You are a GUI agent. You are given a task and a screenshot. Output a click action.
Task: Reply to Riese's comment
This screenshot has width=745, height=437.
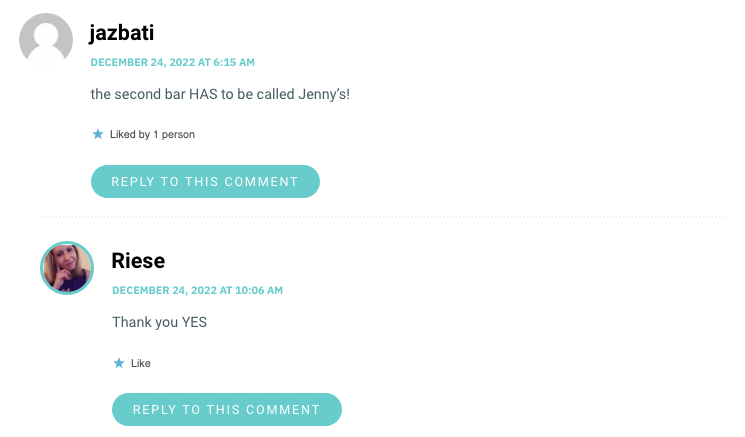[226, 410]
